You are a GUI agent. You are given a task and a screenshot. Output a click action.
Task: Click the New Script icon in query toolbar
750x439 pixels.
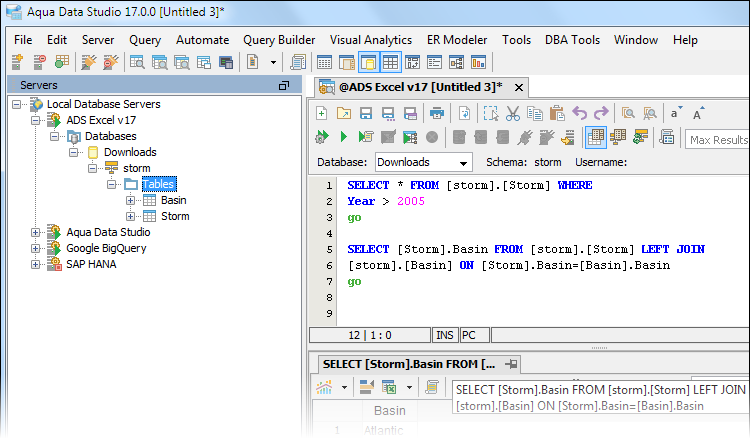322,113
